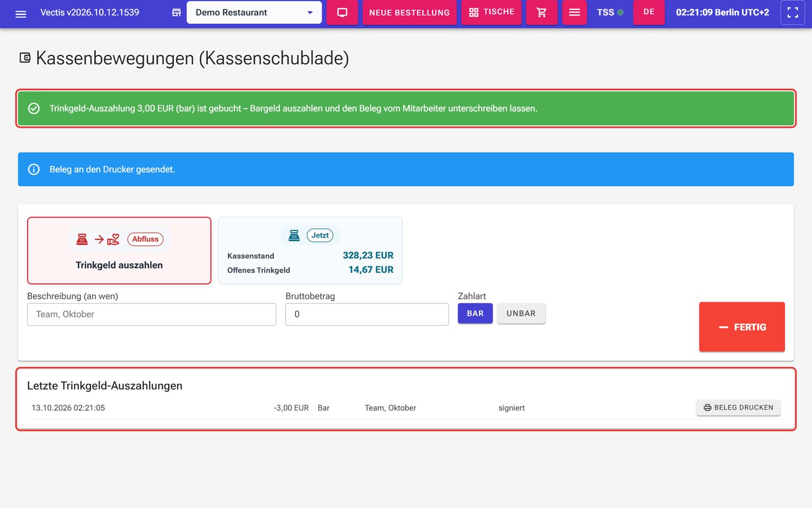Screen dimensions: 812x508
Task: Open the Demo Restaurant dropdown
Action: [254, 12]
